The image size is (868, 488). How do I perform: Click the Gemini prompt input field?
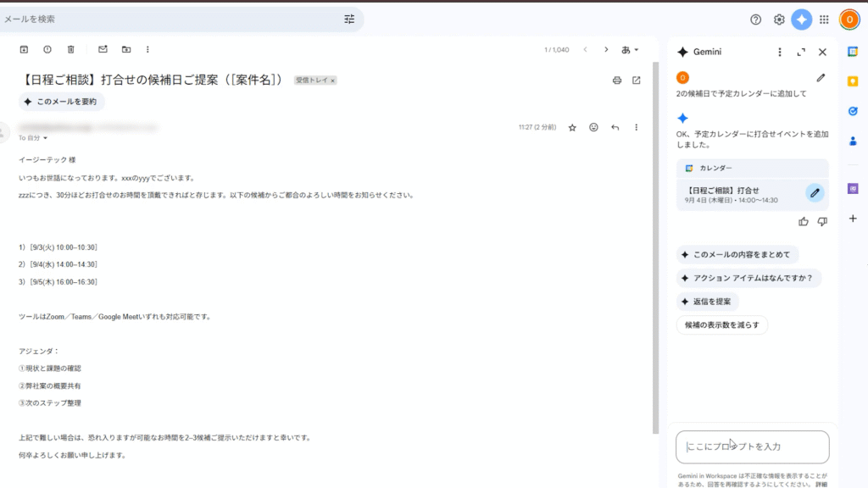[752, 446]
